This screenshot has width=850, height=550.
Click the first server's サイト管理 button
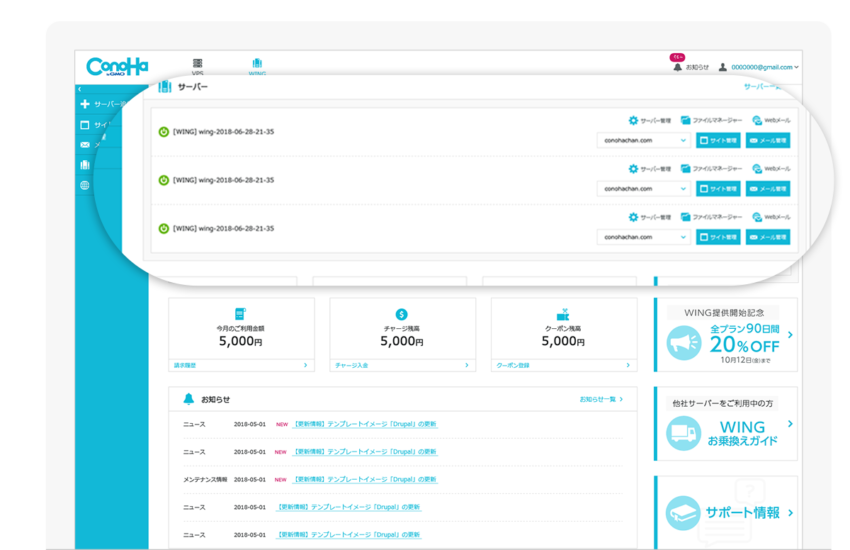(x=718, y=140)
